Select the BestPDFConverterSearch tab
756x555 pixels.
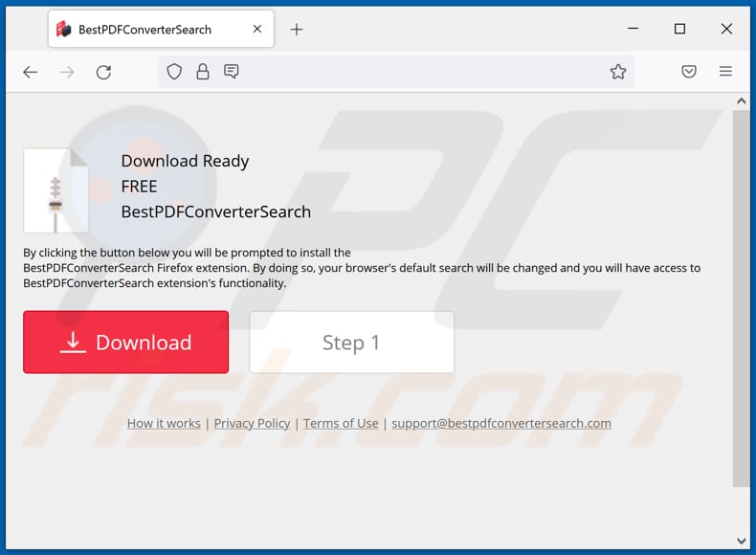click(161, 29)
